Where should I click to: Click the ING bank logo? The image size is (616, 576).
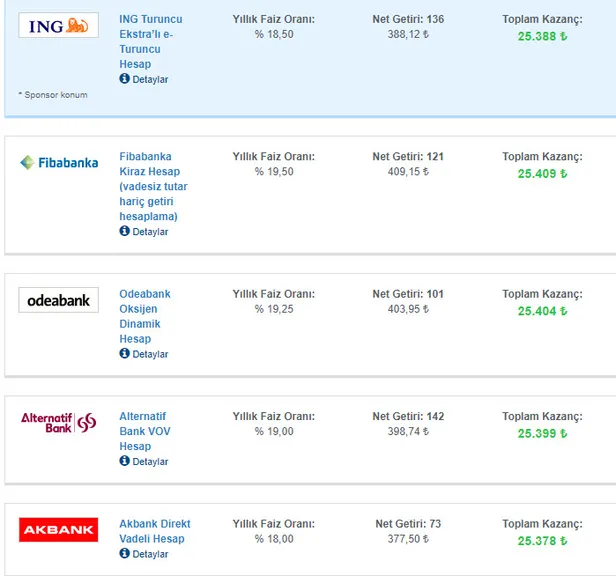pyautogui.click(x=58, y=26)
